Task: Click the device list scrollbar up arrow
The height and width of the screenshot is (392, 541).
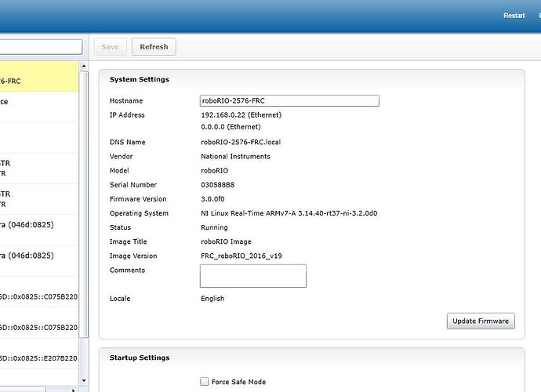Action: 84,66
